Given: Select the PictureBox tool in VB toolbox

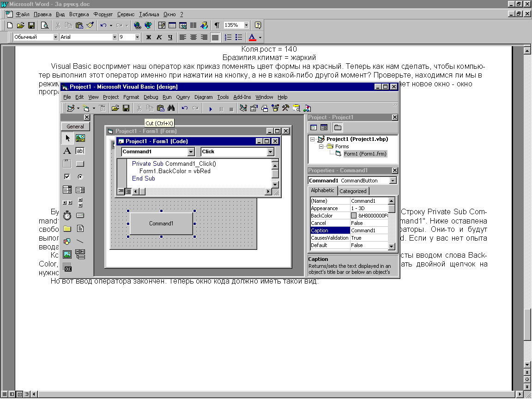Looking at the screenshot, I should (x=80, y=138).
